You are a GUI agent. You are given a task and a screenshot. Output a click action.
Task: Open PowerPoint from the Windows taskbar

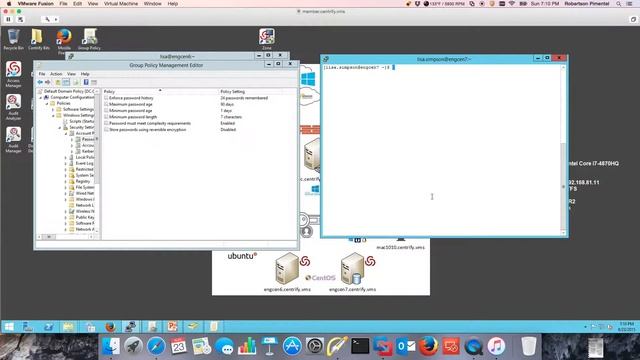click(x=172, y=327)
